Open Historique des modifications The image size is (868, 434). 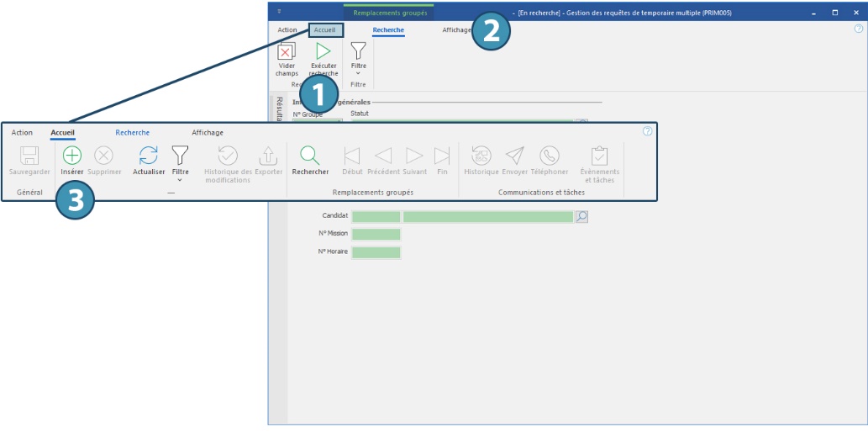[228, 156]
